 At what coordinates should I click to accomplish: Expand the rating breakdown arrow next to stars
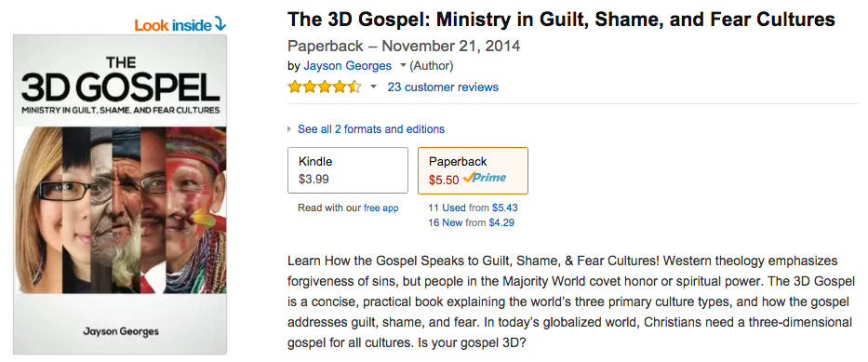coord(374,87)
